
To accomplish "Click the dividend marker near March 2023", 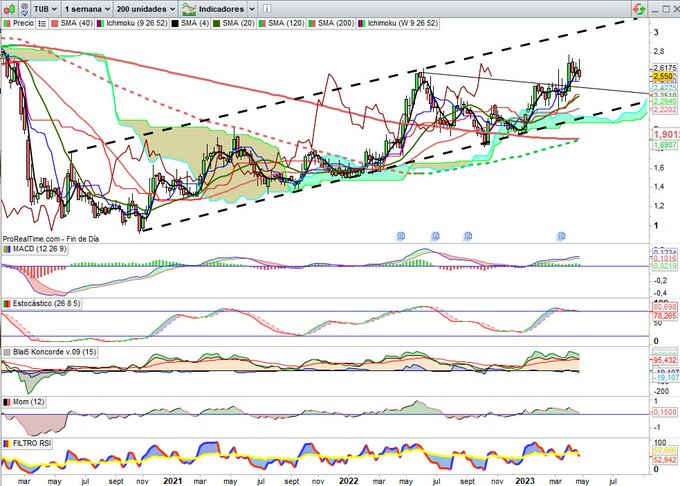I will pos(561,236).
